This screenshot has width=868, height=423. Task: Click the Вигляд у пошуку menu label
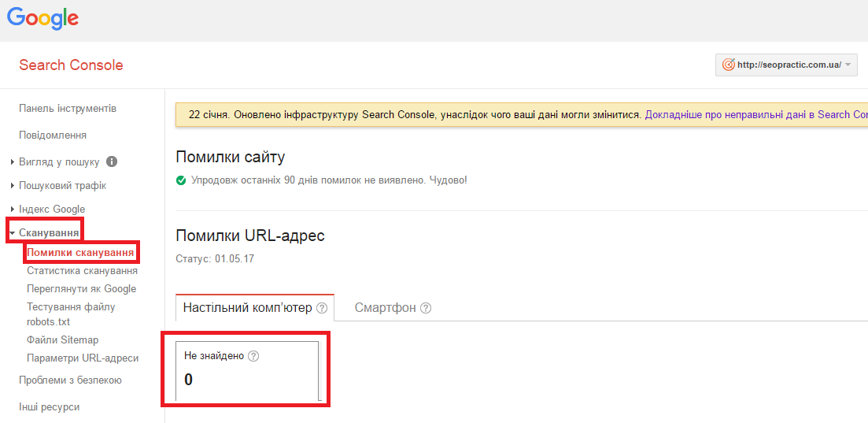coord(59,162)
